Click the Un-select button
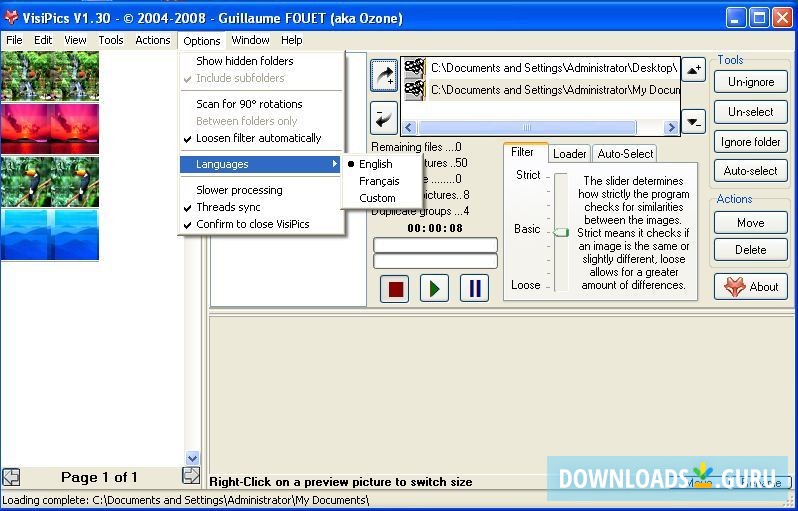 [751, 112]
